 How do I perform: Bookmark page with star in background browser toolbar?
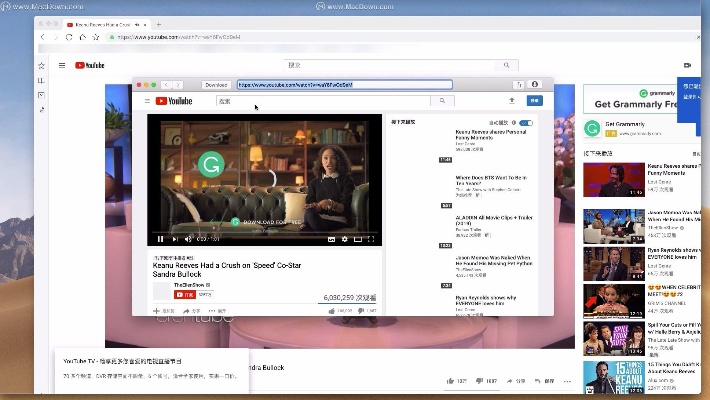(96, 37)
